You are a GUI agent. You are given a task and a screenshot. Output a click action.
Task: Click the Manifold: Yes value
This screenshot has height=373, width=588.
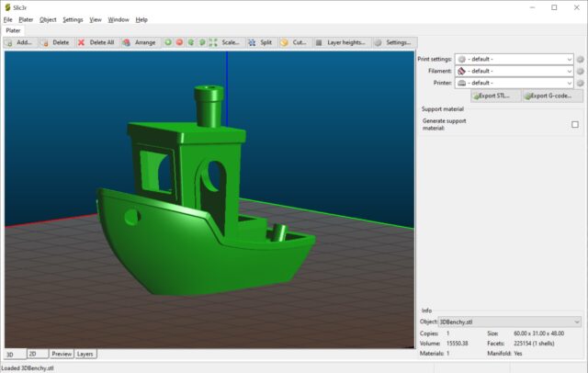point(518,354)
